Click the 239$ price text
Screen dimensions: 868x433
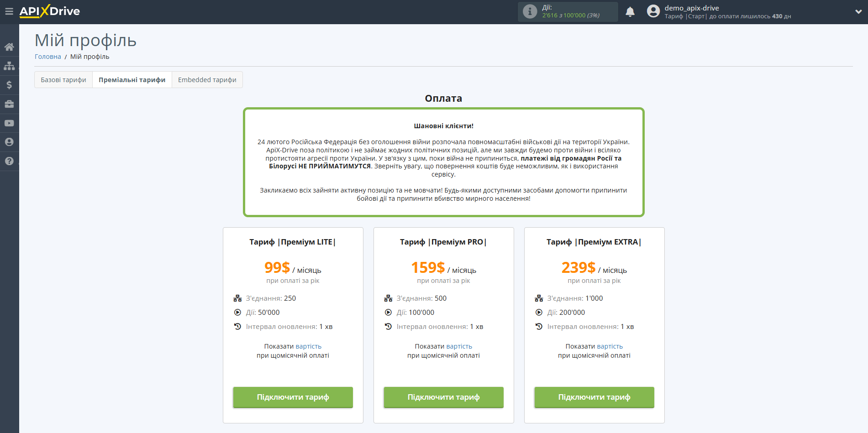tap(579, 267)
